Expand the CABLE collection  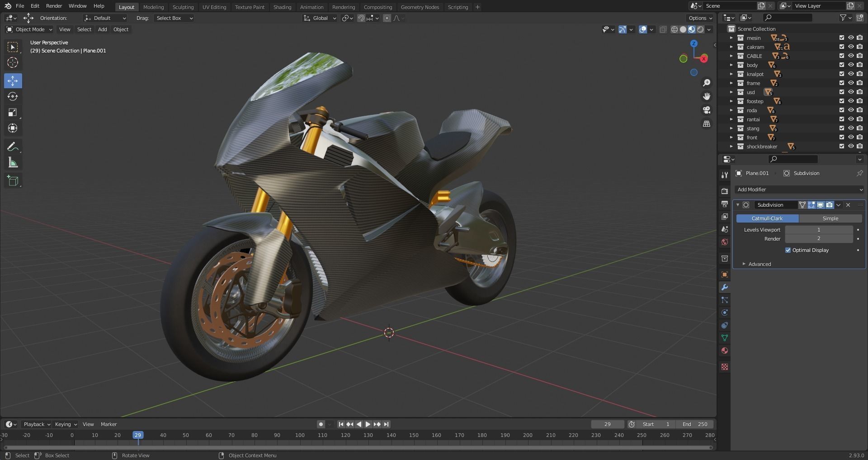(731, 56)
